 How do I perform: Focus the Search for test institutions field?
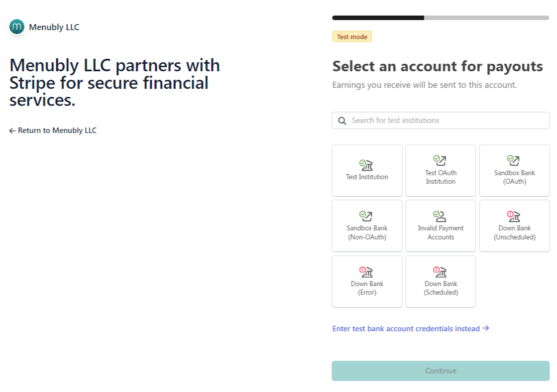447,120
